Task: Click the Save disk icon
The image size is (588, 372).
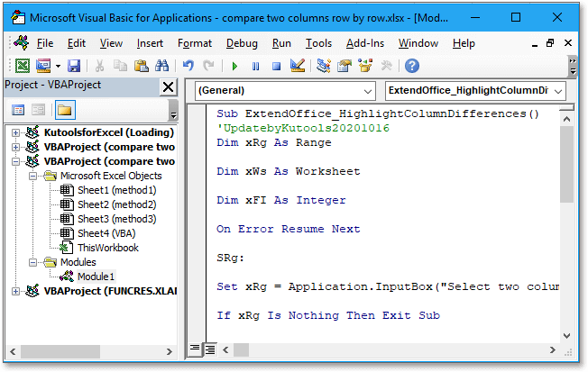Action: 74,66
